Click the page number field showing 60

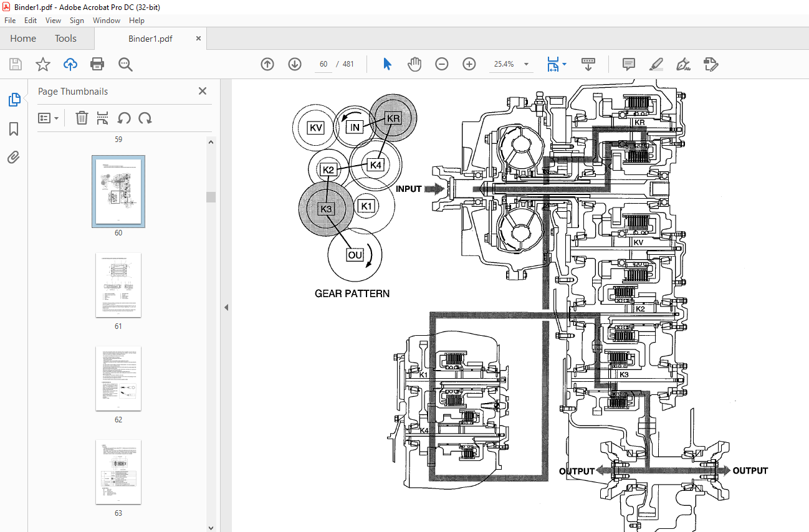pos(323,64)
